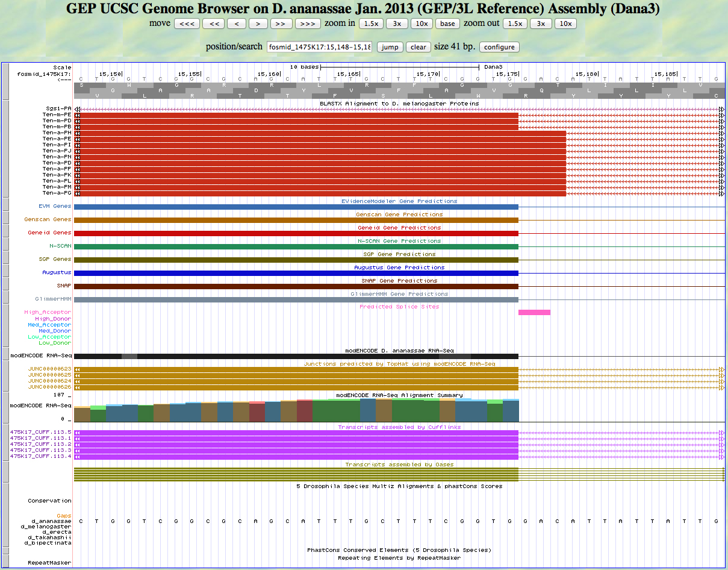Open GlimmerHMM Gene Predictions track title
Image resolution: width=728 pixels, height=570 pixels.
399,294
